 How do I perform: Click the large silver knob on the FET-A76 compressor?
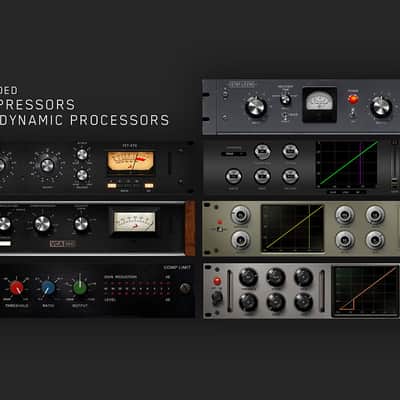pos(47,165)
